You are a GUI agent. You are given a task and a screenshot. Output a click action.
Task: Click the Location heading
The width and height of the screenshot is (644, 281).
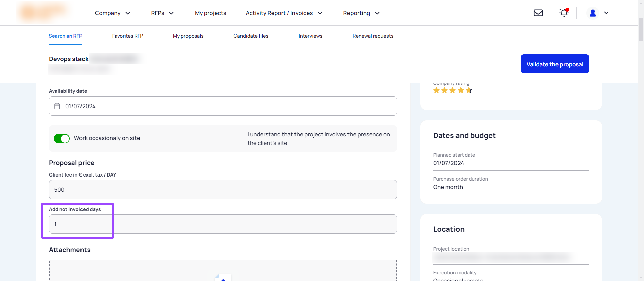(x=449, y=229)
